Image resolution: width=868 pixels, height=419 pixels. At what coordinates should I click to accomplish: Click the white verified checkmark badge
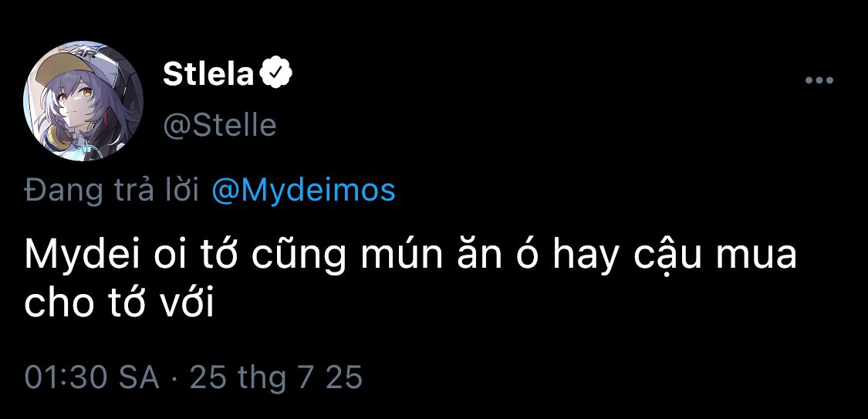(x=275, y=74)
